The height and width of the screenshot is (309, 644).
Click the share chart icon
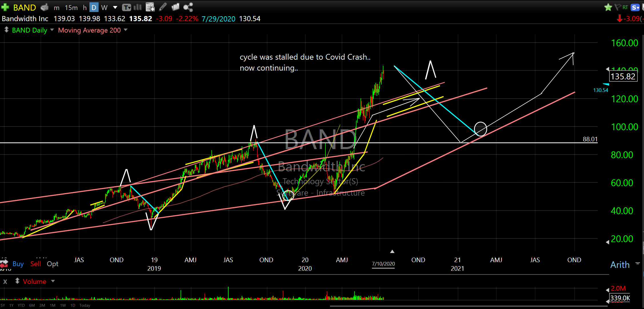tap(188, 7)
